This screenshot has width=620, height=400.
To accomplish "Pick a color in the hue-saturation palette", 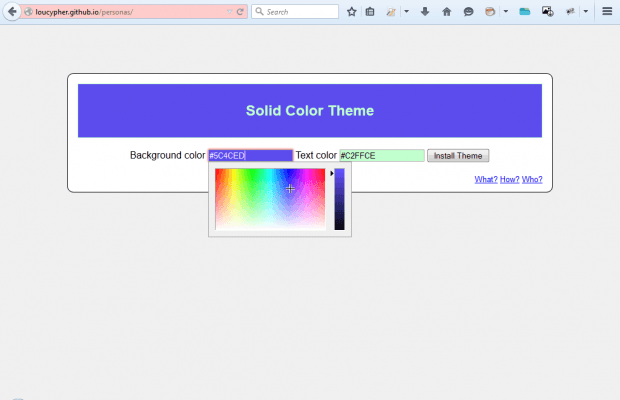I will point(270,199).
